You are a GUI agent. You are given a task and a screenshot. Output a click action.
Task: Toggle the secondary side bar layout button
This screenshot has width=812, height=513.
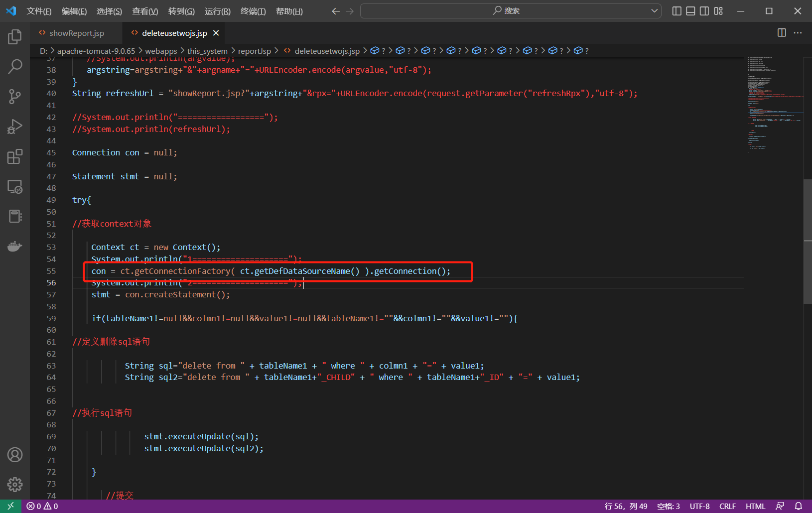[704, 11]
